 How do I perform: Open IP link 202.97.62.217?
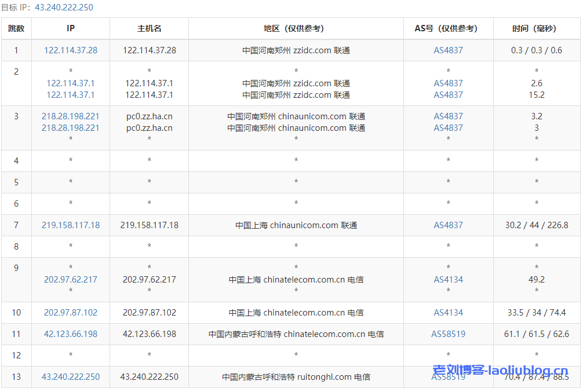(x=71, y=280)
